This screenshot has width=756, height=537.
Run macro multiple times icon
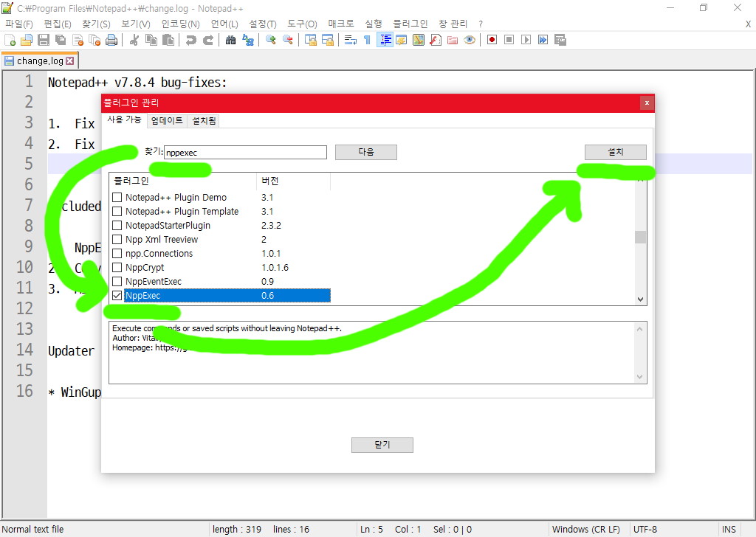pos(543,40)
